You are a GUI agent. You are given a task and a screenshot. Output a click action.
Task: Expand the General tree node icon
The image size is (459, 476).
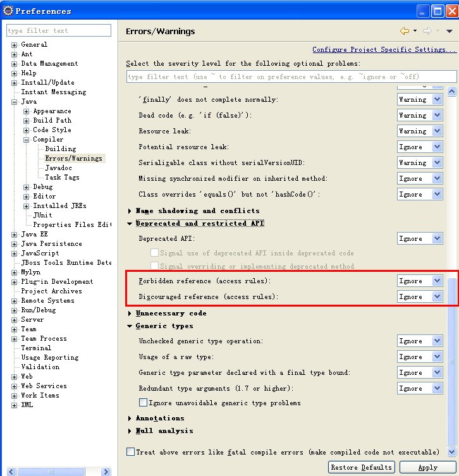pyautogui.click(x=14, y=45)
